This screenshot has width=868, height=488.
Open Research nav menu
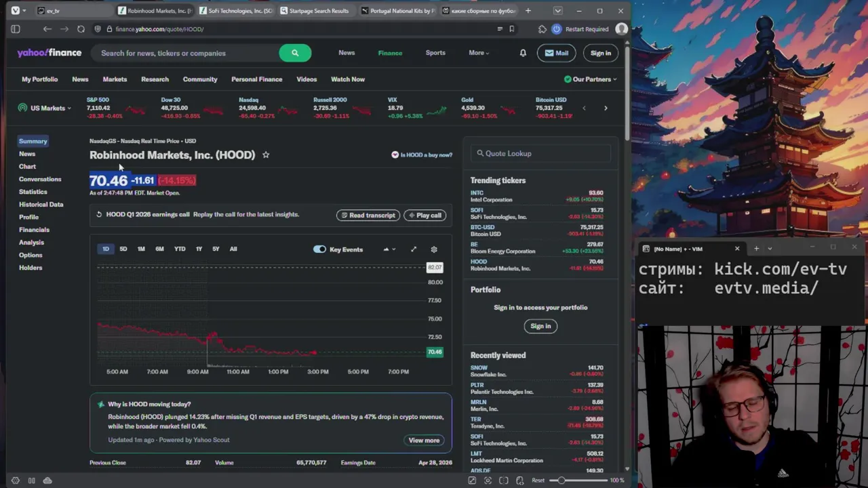click(155, 79)
